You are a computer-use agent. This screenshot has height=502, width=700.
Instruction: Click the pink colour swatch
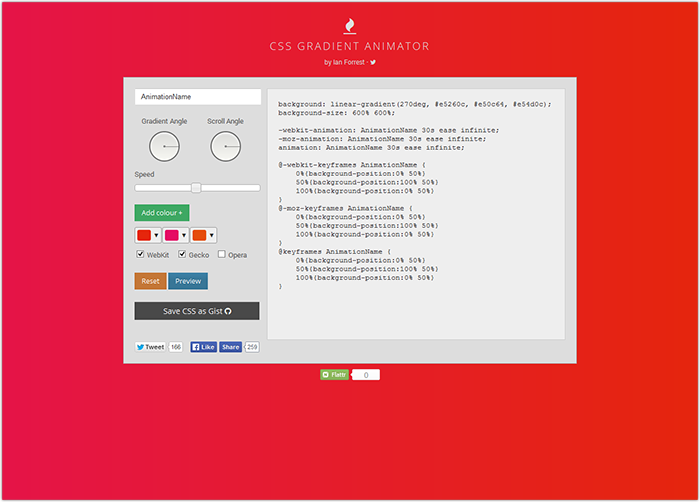point(172,235)
